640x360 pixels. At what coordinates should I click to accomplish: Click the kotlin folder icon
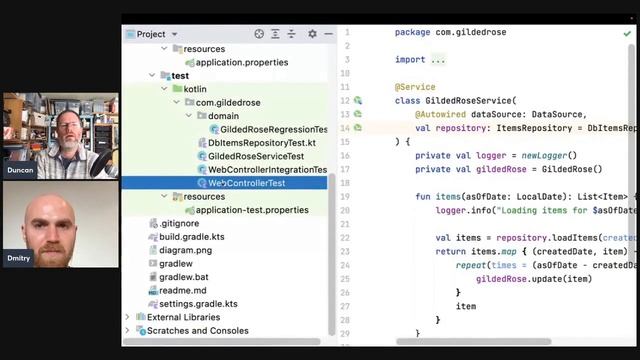[x=177, y=89]
